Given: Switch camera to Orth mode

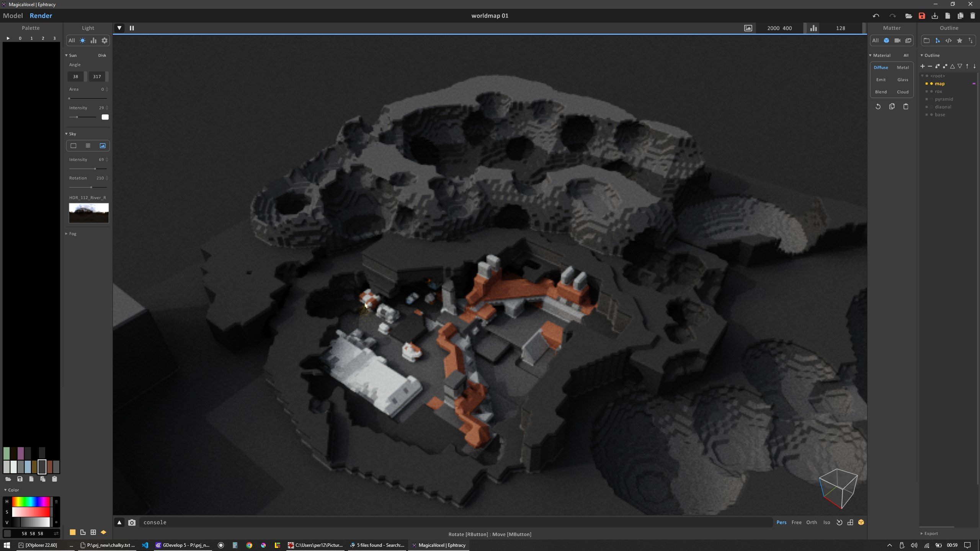Looking at the screenshot, I should 812,522.
